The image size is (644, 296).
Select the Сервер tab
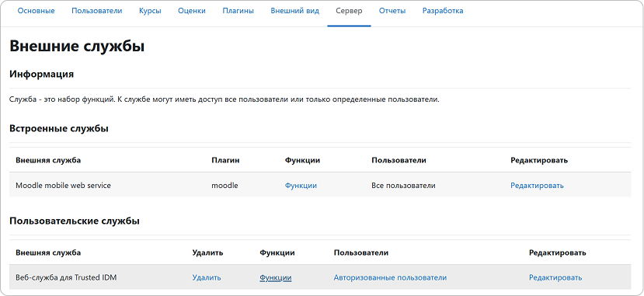(349, 11)
